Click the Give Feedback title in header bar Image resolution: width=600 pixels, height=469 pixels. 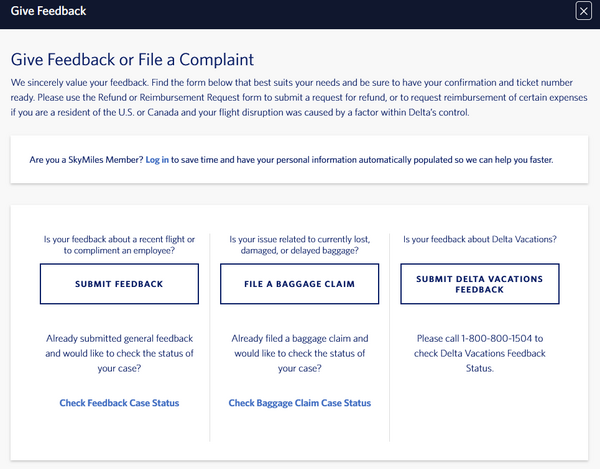[x=48, y=12]
